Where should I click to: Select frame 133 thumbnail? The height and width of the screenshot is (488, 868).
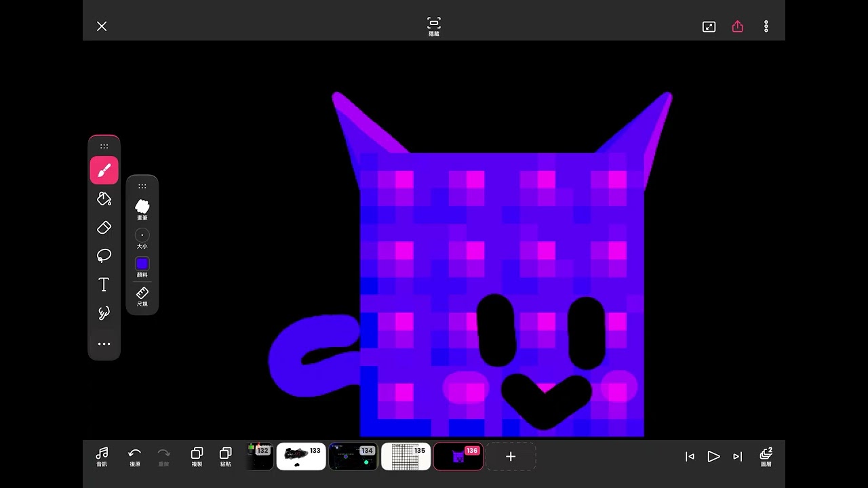301,457
